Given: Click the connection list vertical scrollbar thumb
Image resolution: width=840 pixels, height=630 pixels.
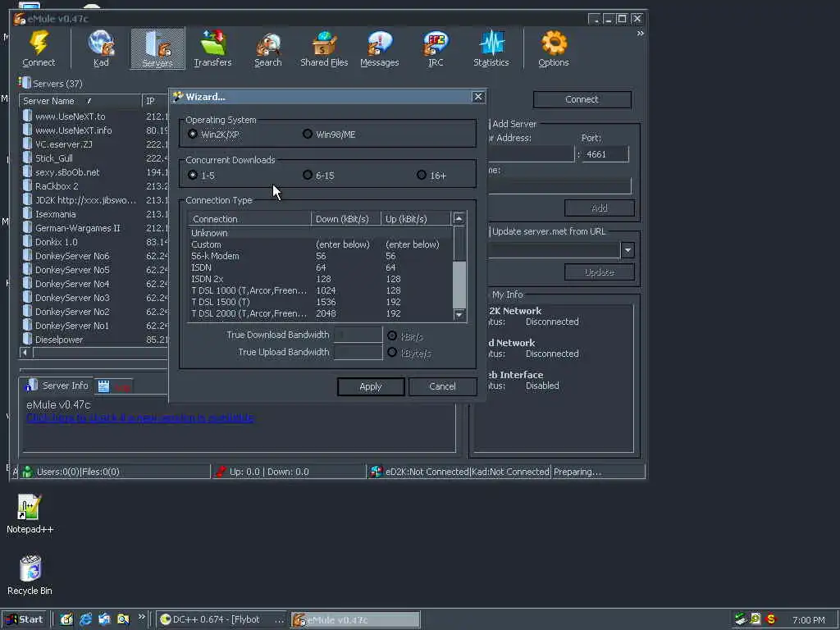Looking at the screenshot, I should click(459, 285).
